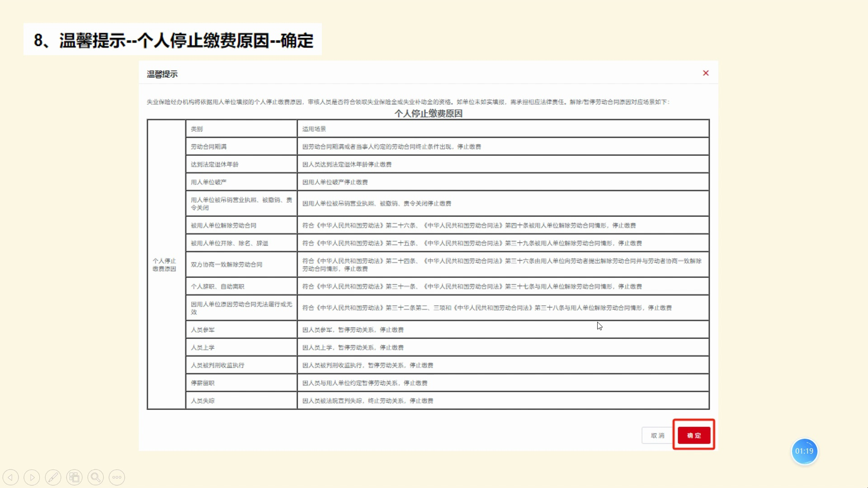This screenshot has width=868, height=488.
Task: Select the 达到法定退休年龄 cell
Action: 241,164
